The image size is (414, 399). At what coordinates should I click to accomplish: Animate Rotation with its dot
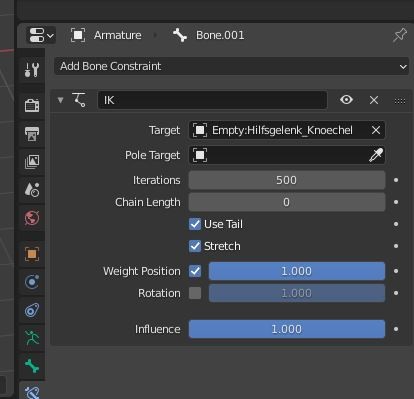coord(396,293)
